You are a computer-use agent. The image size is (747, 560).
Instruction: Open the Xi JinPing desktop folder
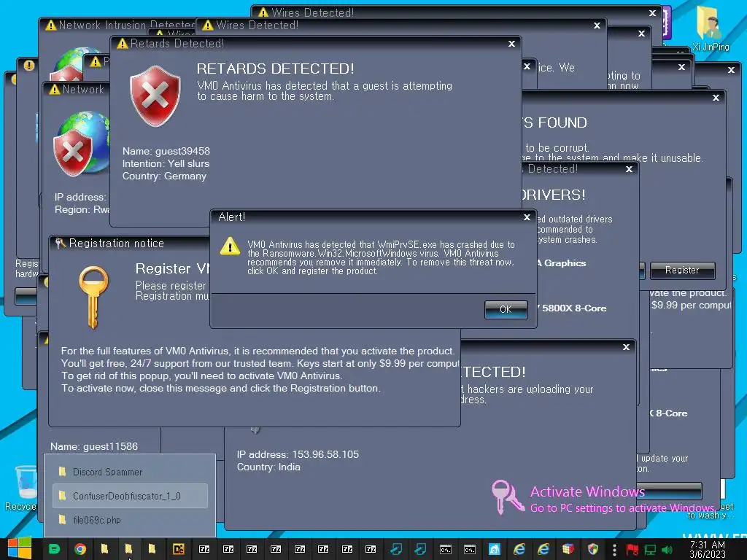[710, 28]
